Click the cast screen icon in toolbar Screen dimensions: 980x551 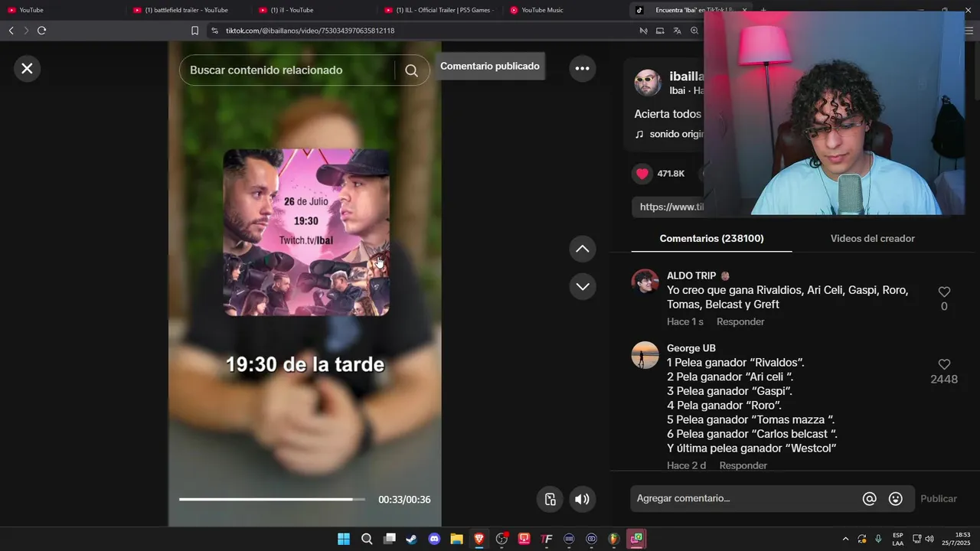click(x=660, y=31)
